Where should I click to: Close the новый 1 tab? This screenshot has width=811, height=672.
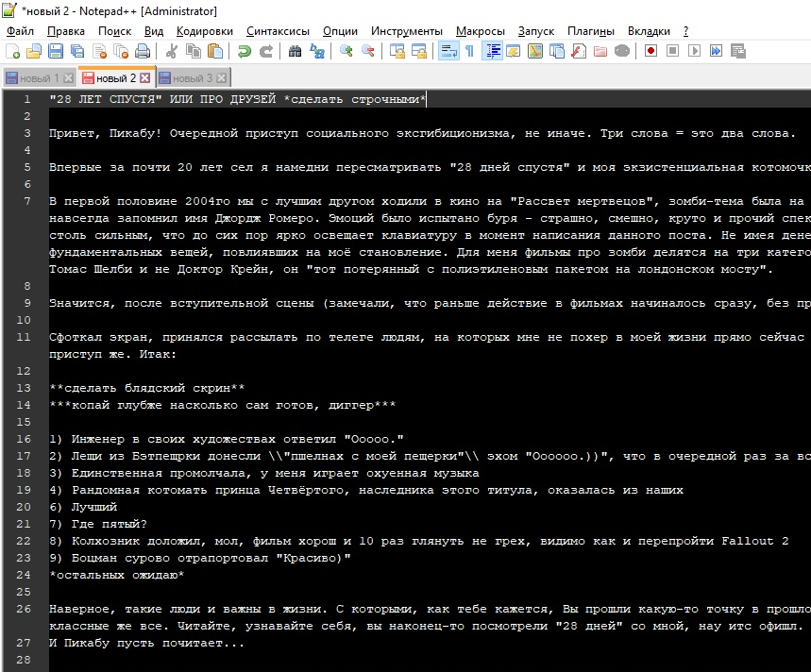click(x=68, y=78)
